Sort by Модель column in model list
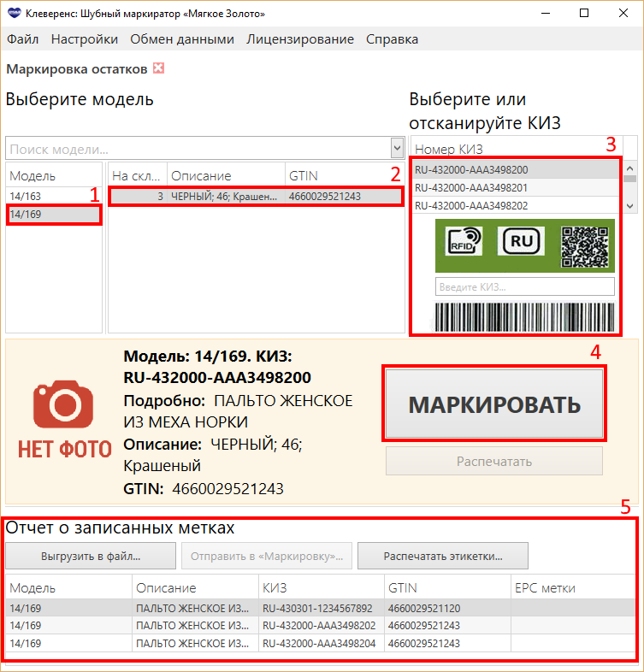This screenshot has width=644, height=672. click(54, 176)
